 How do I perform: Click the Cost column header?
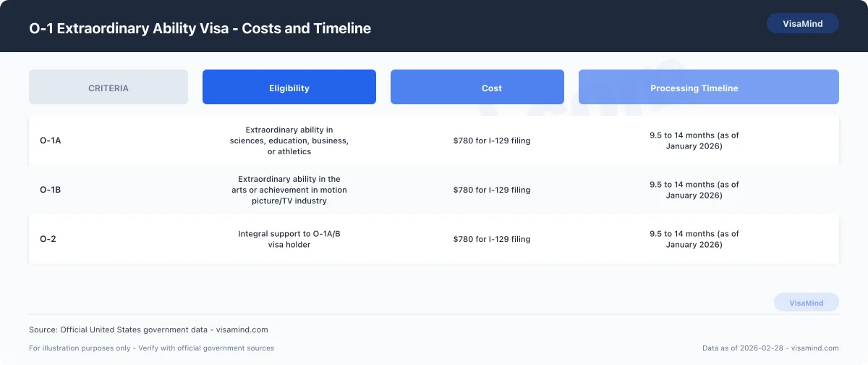[x=477, y=88]
